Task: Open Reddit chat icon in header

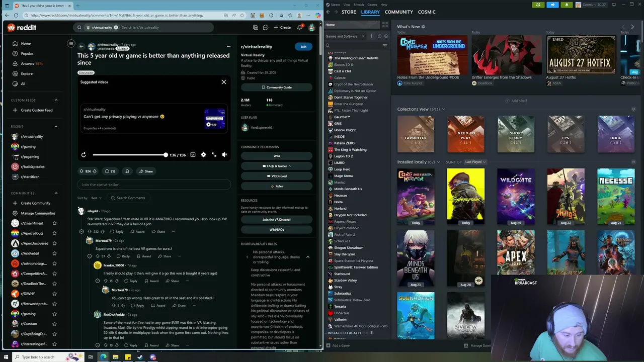Action: pyautogui.click(x=265, y=27)
